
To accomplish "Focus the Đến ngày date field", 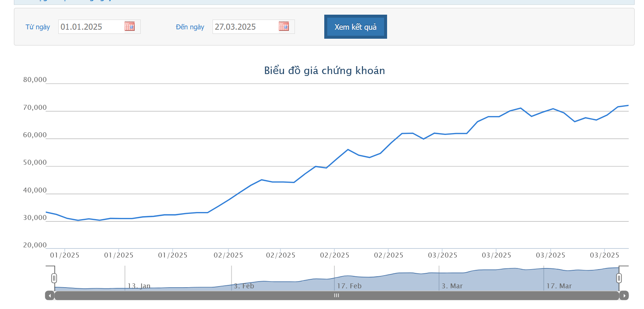I will click(x=245, y=27).
